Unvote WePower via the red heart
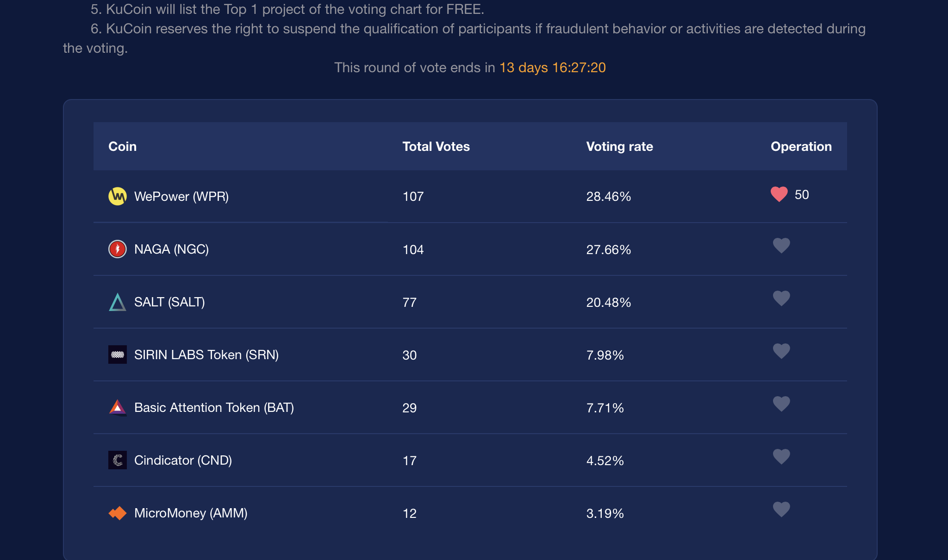Viewport: 948px width, 560px height. click(x=779, y=194)
